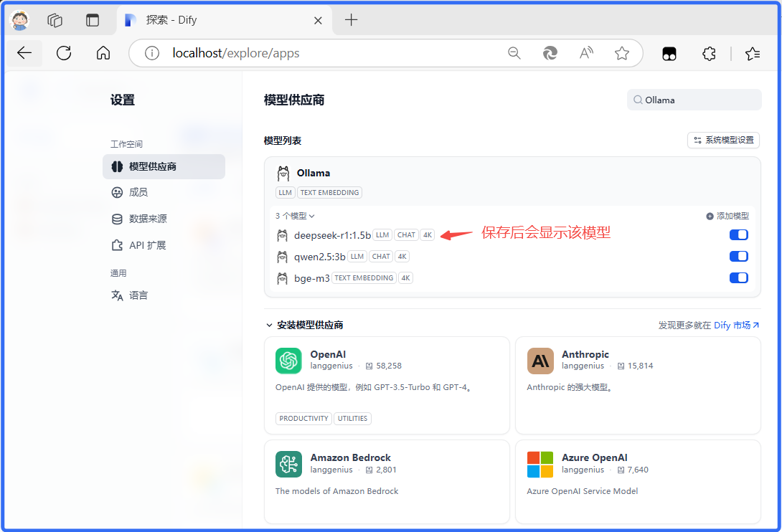This screenshot has height=532, width=782.
Task: Collapse the 3 个模型 list
Action: (295, 216)
